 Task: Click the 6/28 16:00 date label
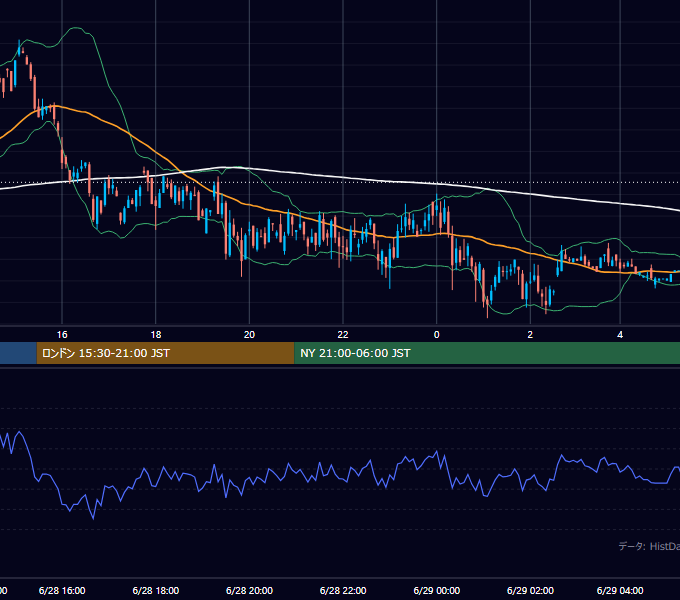tap(62, 590)
